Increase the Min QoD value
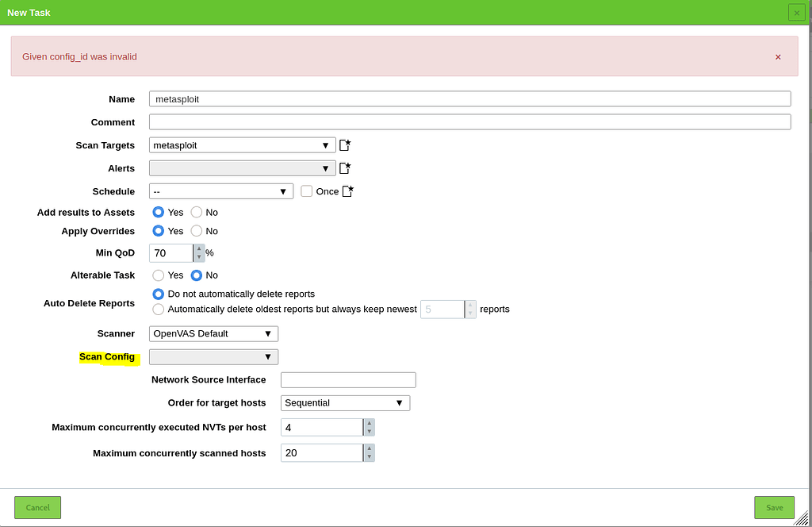This screenshot has width=812, height=527. (199, 248)
